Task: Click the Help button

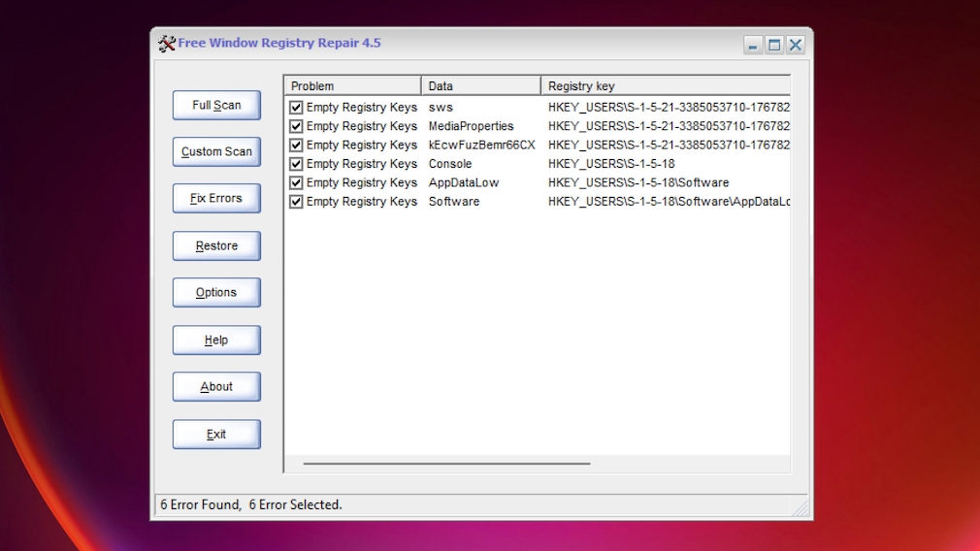Action: (216, 340)
